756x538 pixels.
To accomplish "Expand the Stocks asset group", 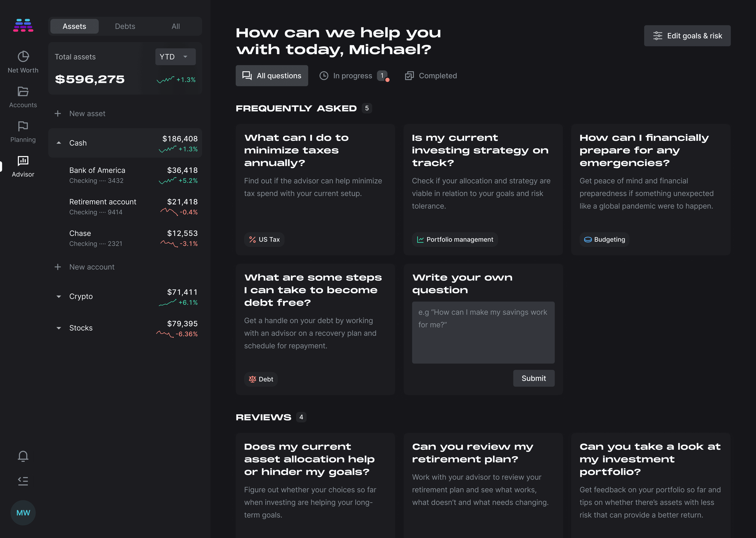I will pos(59,328).
